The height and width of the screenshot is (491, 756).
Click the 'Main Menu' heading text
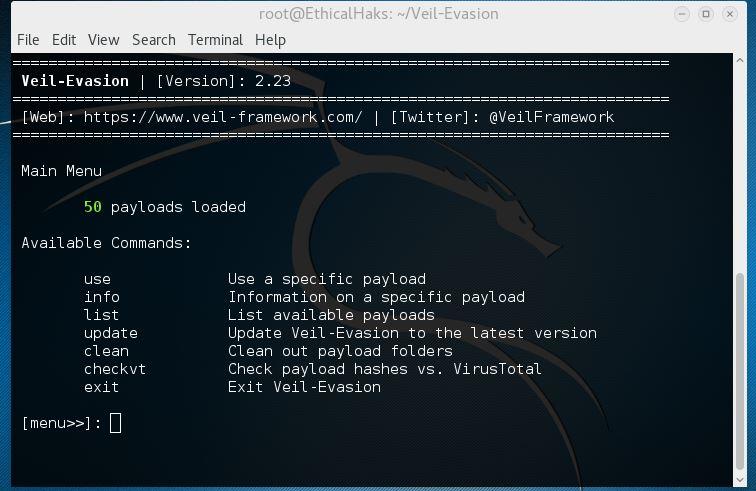point(61,171)
